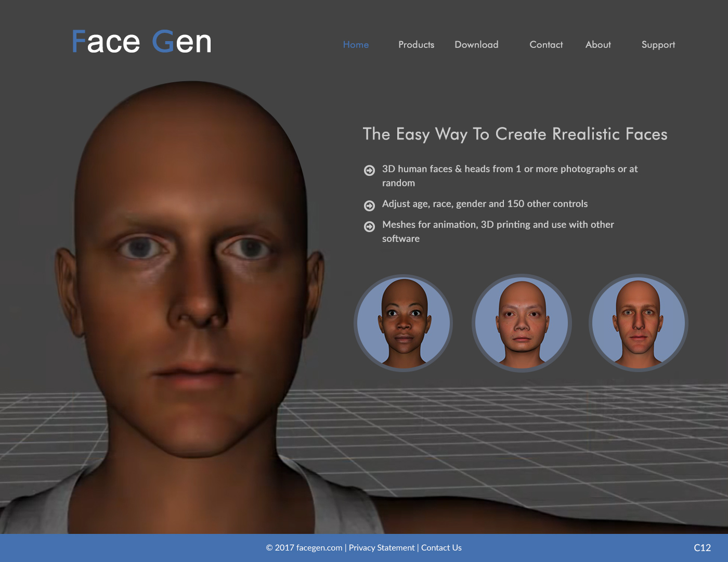Click the "Easy Way To Create" headline
This screenshot has height=562, width=728.
point(515,134)
